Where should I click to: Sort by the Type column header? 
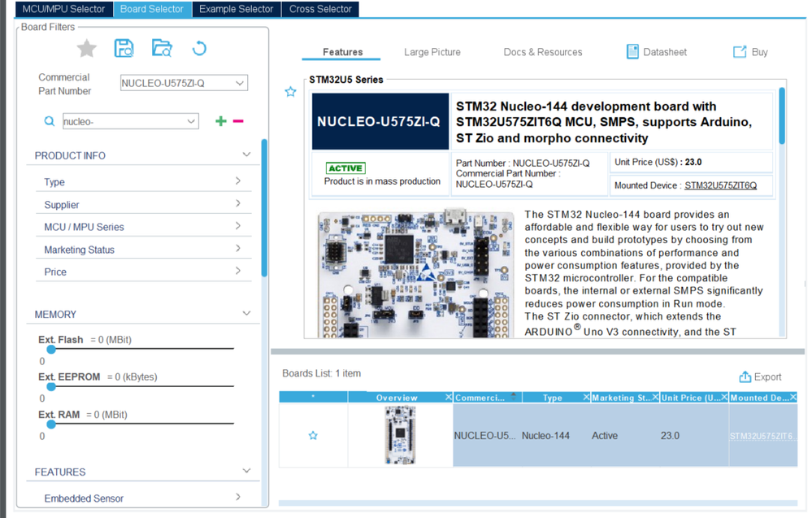[552, 398]
